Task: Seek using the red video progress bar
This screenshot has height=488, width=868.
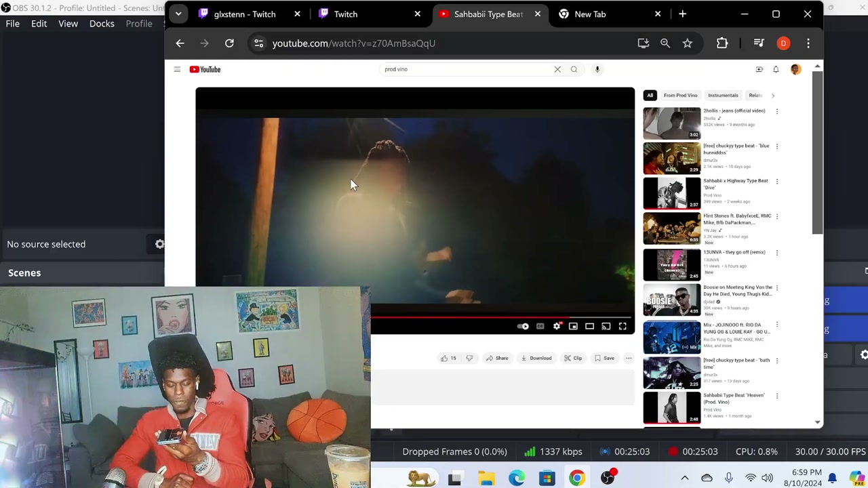Action: coord(502,316)
